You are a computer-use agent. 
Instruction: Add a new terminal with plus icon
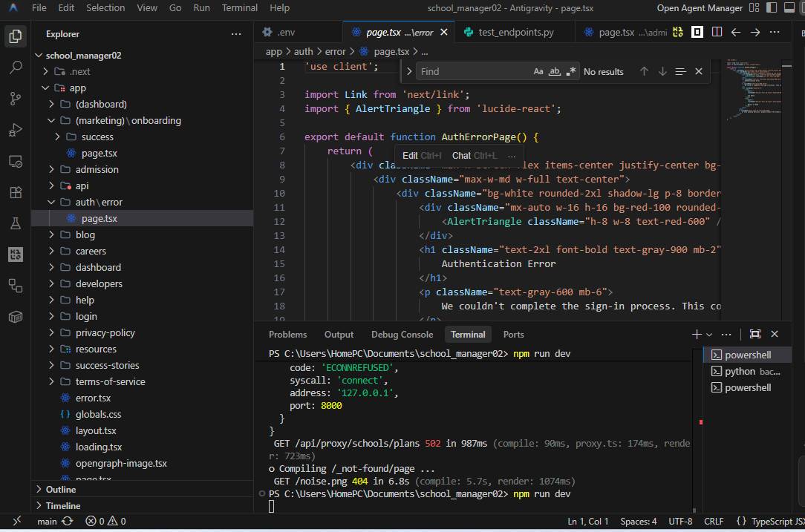696,335
